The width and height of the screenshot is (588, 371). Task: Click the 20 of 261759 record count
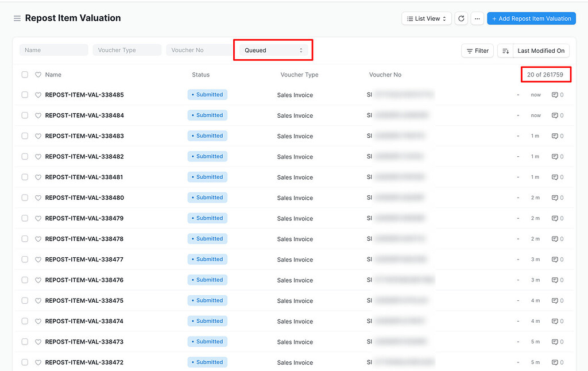point(546,75)
